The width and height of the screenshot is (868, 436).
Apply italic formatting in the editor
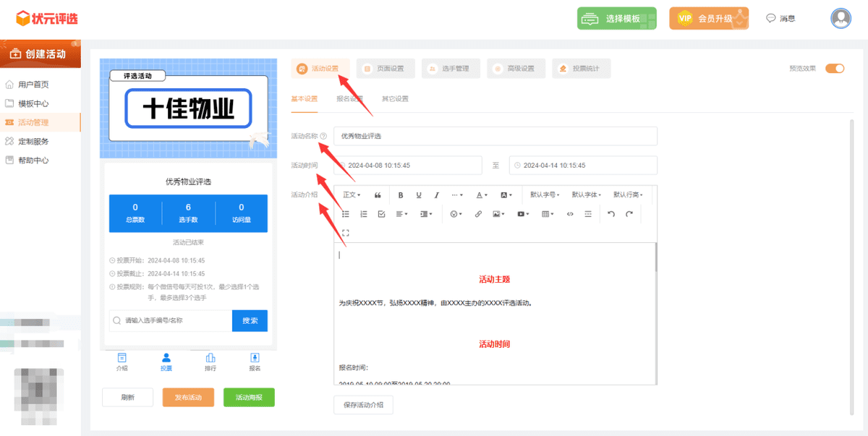tap(435, 195)
